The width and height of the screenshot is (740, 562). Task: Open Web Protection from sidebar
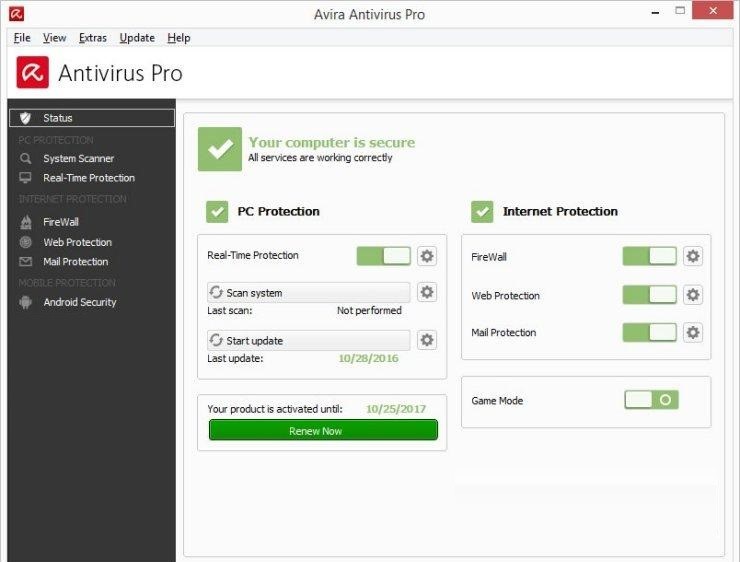[77, 242]
